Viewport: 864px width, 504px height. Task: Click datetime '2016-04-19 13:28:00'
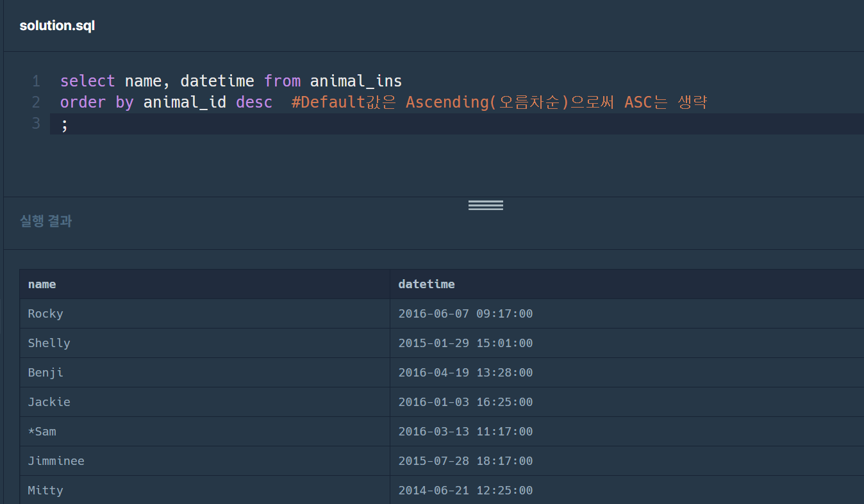[x=465, y=373]
